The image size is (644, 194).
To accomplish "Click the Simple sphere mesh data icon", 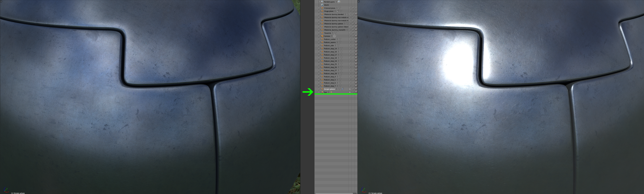I will [x=339, y=89].
